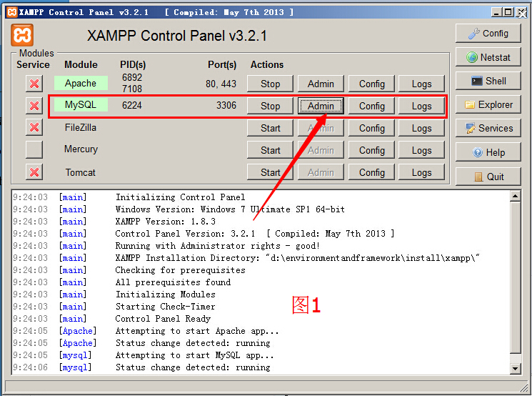Start the FileZilla module
The width and height of the screenshot is (532, 396).
(x=270, y=128)
